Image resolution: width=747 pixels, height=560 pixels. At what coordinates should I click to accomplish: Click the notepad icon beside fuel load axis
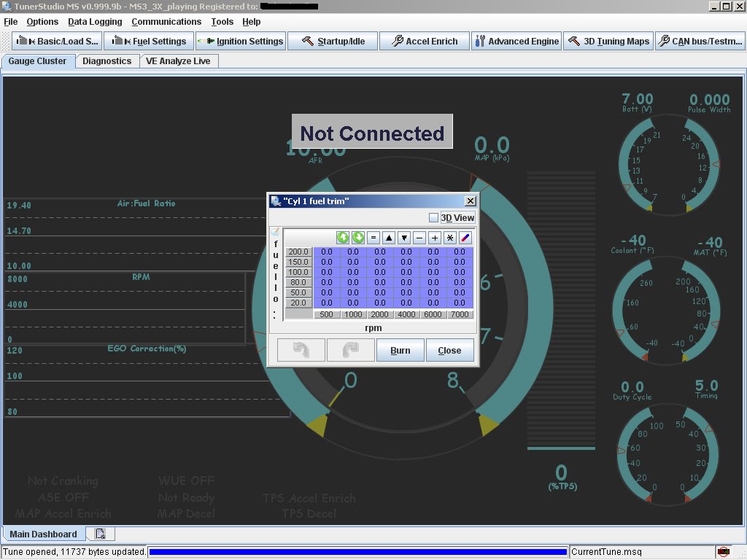click(x=275, y=232)
